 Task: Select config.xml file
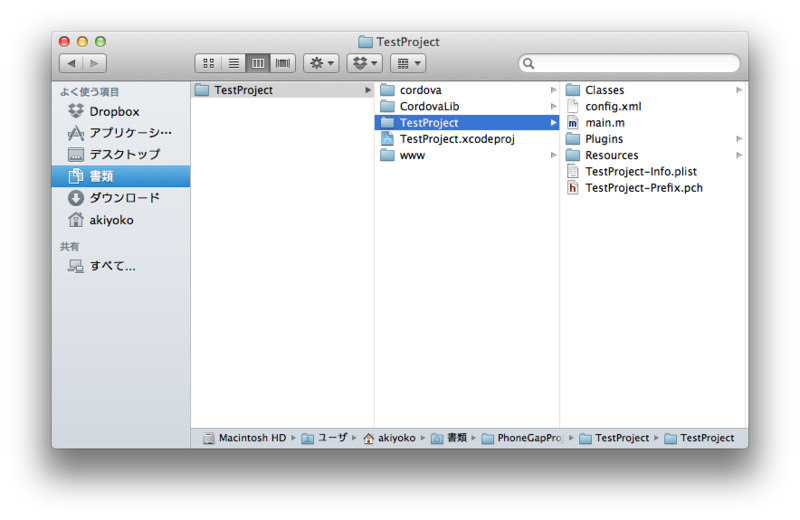(x=653, y=106)
